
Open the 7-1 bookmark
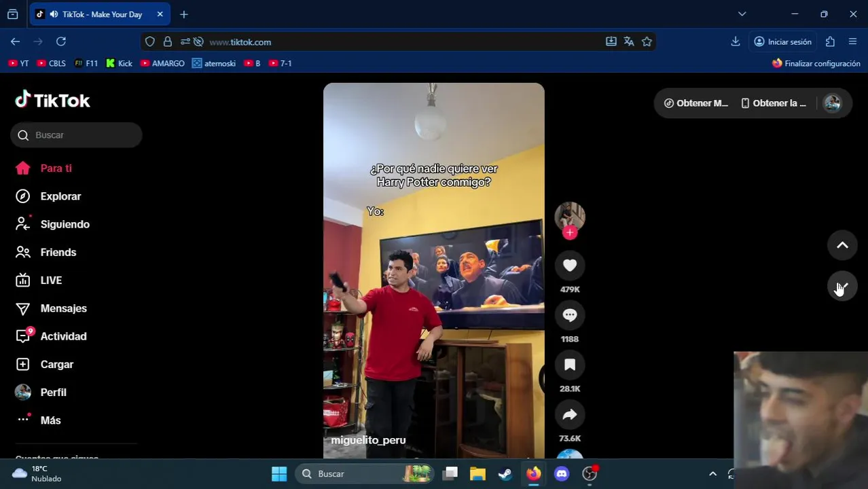pos(281,63)
